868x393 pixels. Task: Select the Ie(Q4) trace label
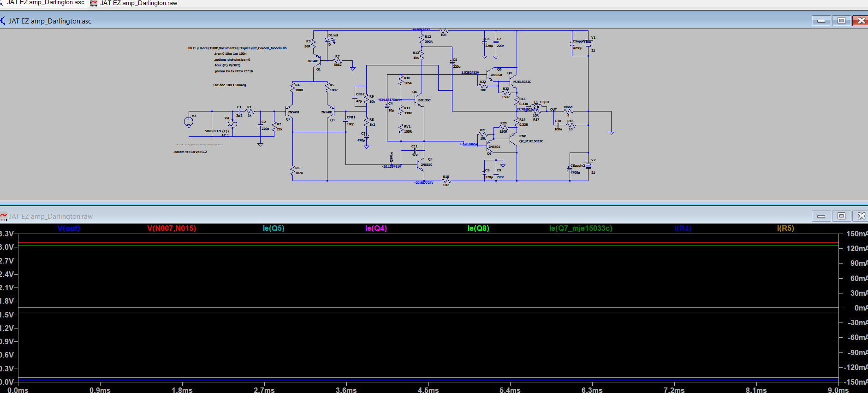click(376, 228)
